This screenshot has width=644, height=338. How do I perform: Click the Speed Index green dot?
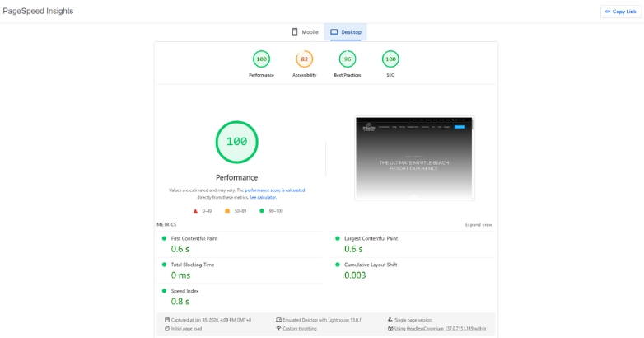coord(164,291)
